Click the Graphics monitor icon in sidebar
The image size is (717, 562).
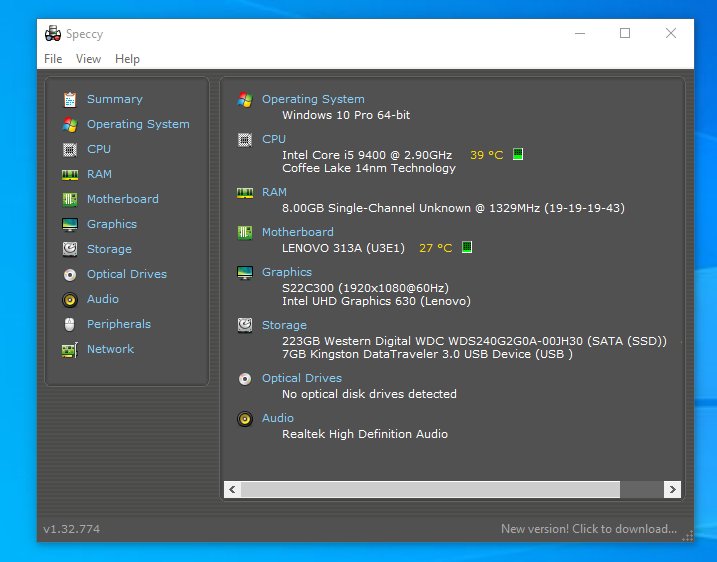[70, 224]
